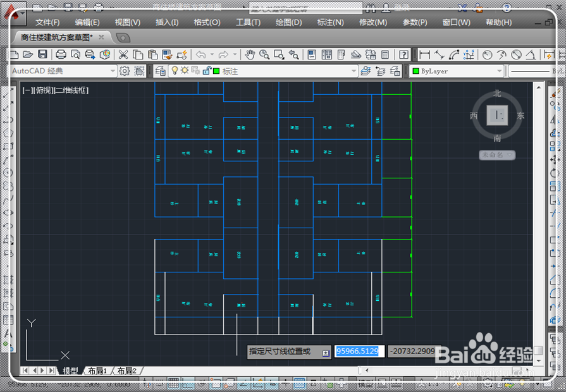Viewport: 566px width, 392px height.
Task: Expand the 标注 layer dropdown list
Action: tap(354, 71)
